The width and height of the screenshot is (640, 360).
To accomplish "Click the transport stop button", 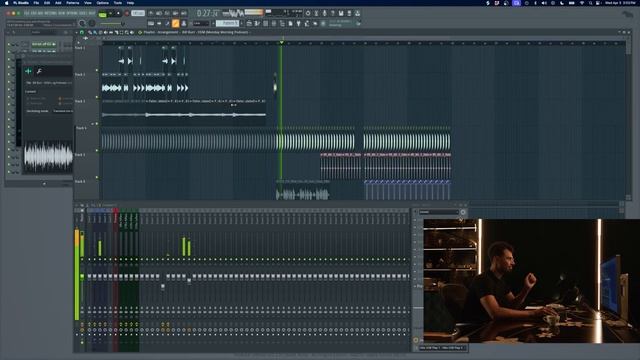I will pyautogui.click(x=119, y=13).
